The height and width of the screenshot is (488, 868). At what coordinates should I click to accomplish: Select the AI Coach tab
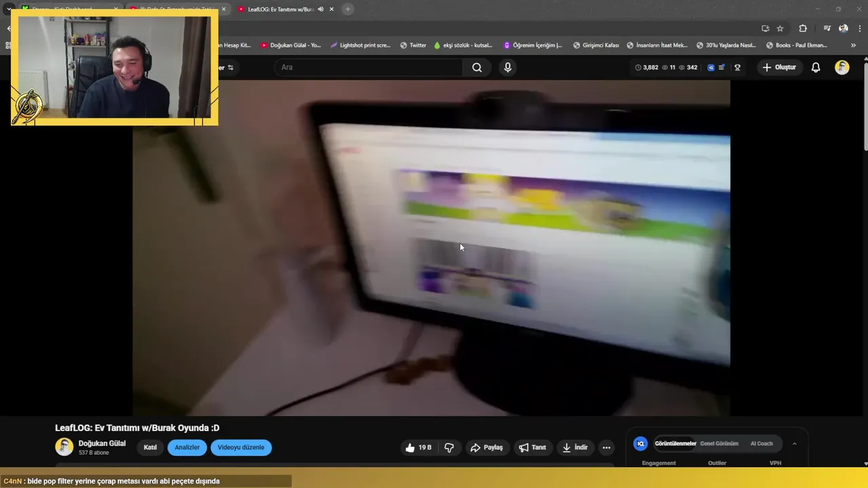coord(762,443)
